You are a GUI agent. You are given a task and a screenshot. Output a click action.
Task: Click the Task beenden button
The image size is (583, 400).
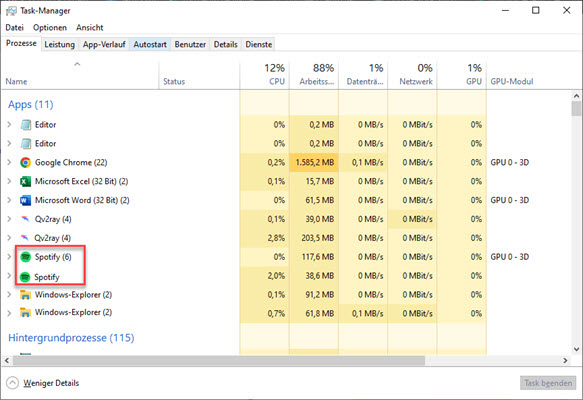[x=548, y=383]
